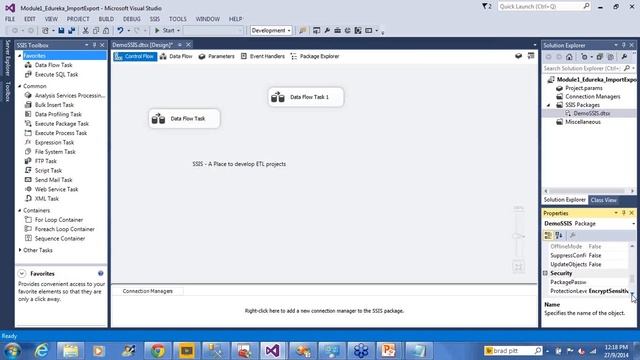Select Data Flow Task in toolbox Favorites
This screenshot has height=360, width=640.
pyautogui.click(x=53, y=65)
